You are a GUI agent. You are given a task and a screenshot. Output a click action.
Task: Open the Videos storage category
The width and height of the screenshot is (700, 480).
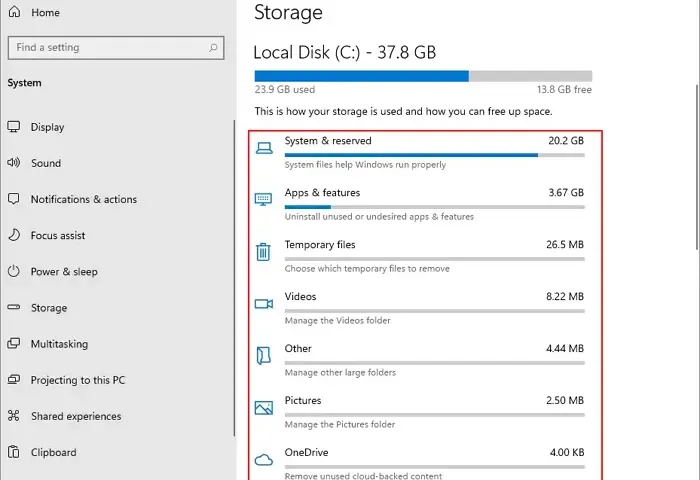coord(420,308)
